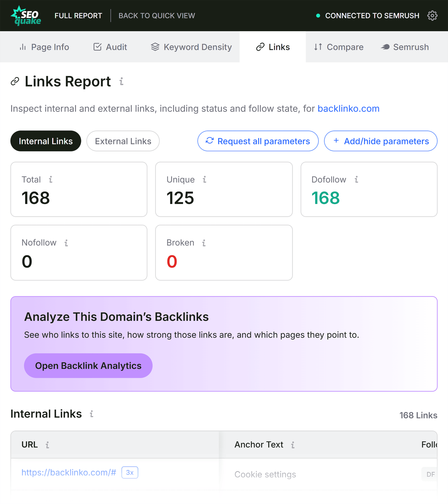Select the Links tab

point(273,47)
